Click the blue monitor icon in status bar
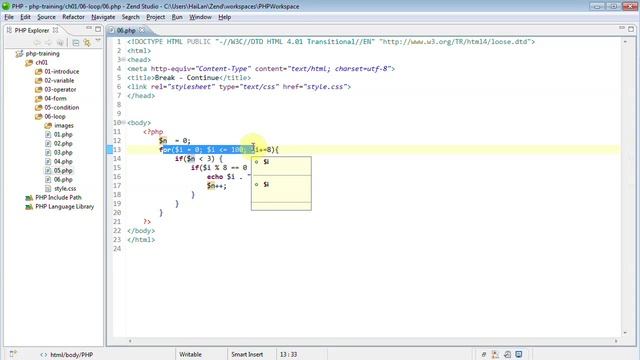 point(519,354)
